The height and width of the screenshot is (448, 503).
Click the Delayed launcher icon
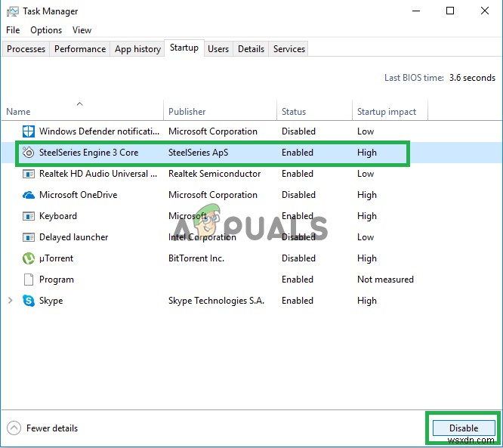[x=28, y=237]
